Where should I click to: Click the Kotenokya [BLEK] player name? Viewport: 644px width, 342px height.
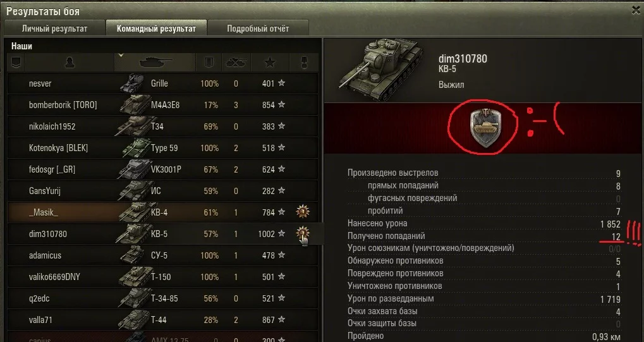pyautogui.click(x=58, y=148)
